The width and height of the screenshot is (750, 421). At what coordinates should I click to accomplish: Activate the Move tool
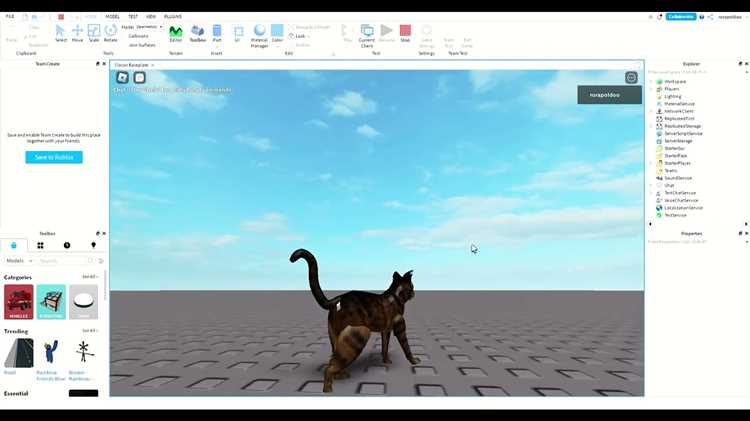(x=77, y=33)
